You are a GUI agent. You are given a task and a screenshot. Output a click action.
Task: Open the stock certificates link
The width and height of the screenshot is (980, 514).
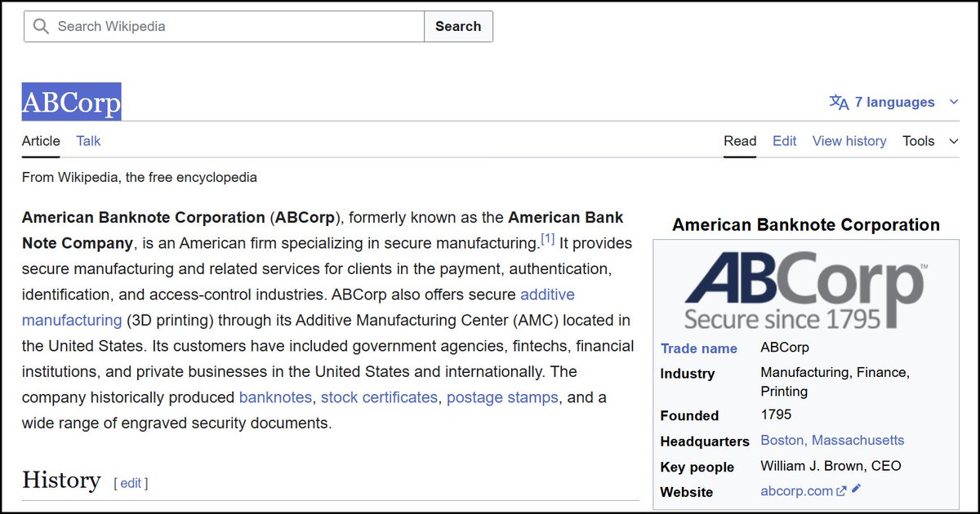[x=379, y=397]
